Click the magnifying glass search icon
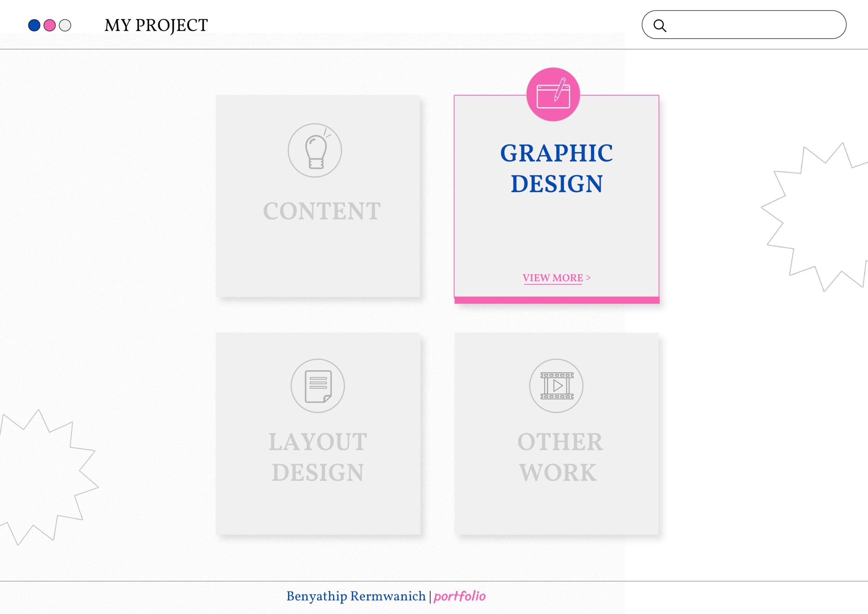The height and width of the screenshot is (614, 868). pyautogui.click(x=660, y=25)
